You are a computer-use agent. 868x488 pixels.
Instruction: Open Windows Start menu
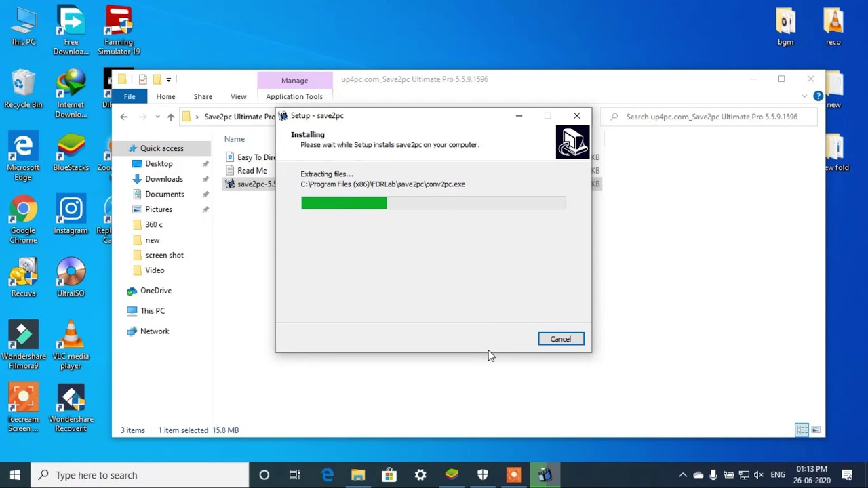(x=15, y=475)
